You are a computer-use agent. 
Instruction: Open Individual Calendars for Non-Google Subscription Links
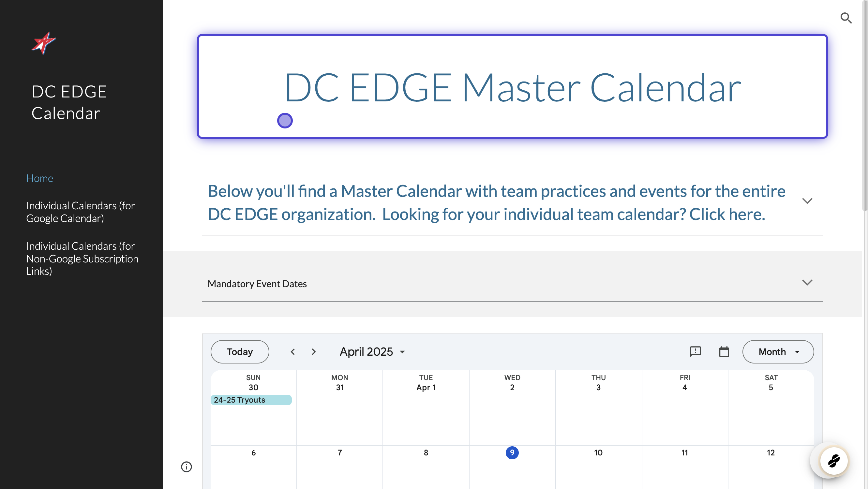point(82,258)
